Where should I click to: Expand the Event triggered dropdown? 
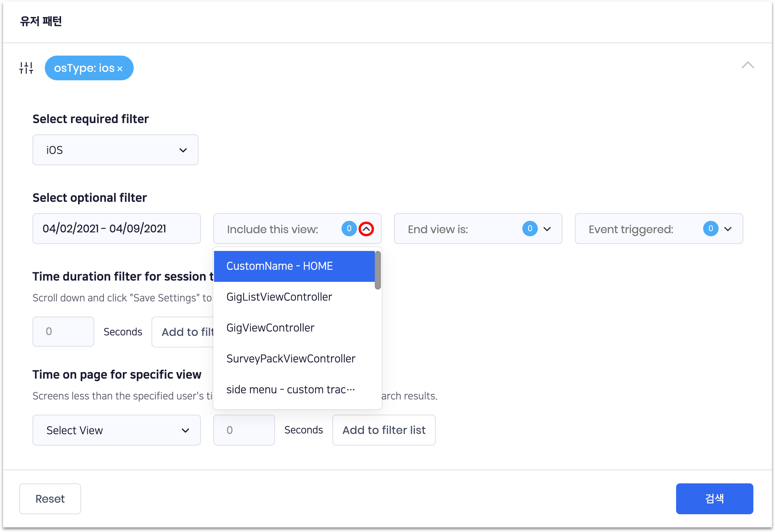point(728,229)
